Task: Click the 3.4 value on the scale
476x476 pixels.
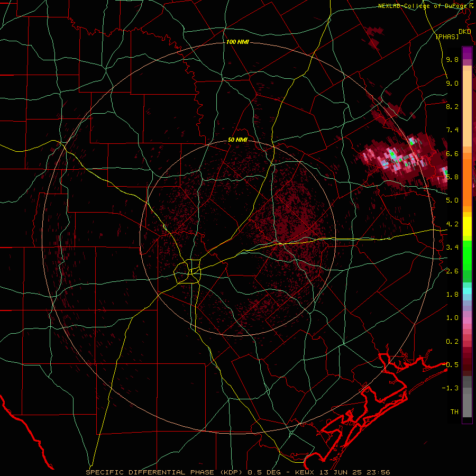Action: (x=452, y=248)
